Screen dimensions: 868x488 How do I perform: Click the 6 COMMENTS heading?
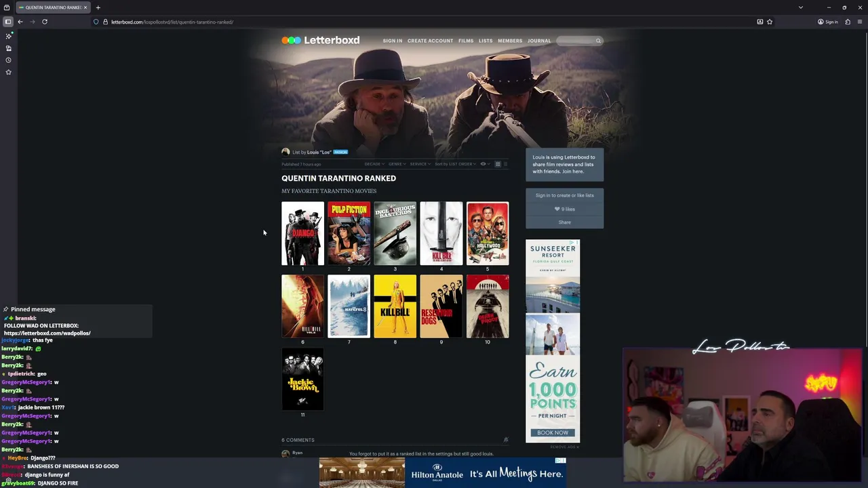pos(298,440)
